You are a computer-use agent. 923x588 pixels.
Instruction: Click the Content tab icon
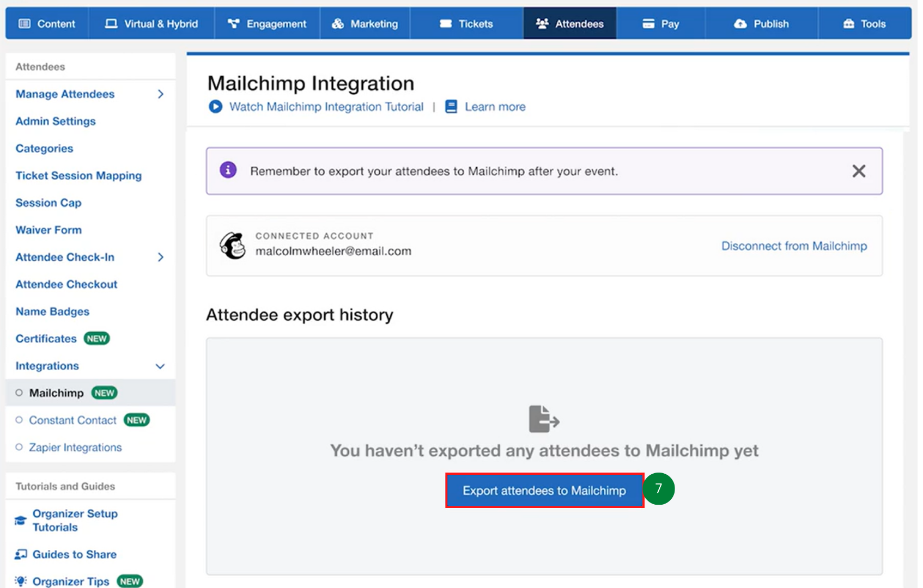coord(25,23)
